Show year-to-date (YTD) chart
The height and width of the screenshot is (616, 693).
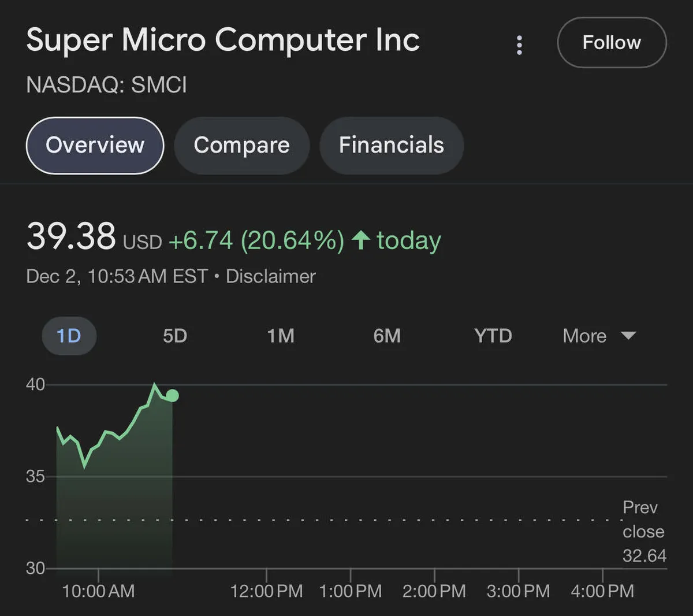493,336
